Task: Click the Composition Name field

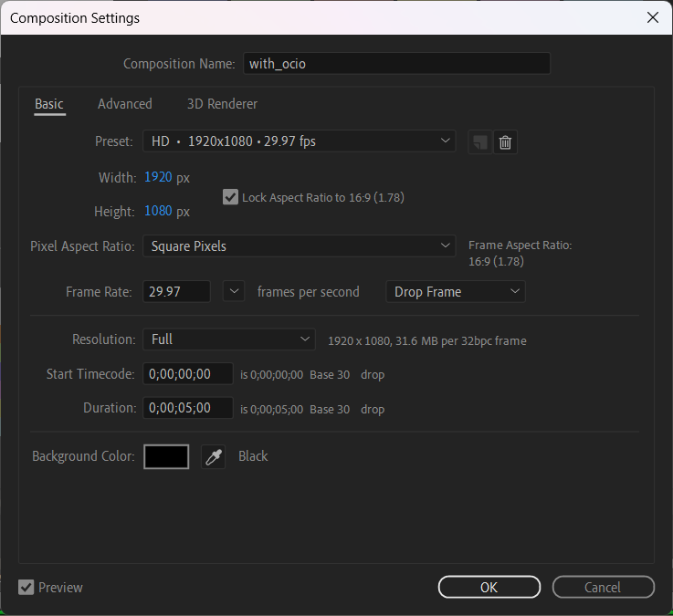Action: [396, 64]
